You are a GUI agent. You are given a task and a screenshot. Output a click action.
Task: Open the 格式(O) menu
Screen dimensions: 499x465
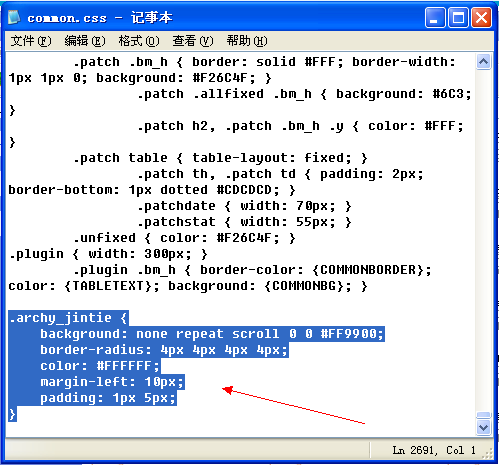point(139,41)
